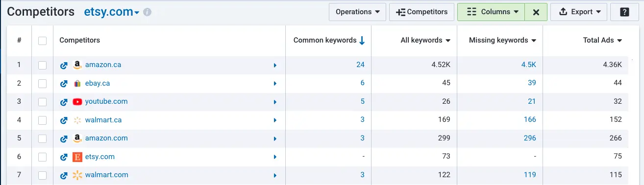Check the box for youtube.com row
The image size is (644, 185).
[43, 102]
